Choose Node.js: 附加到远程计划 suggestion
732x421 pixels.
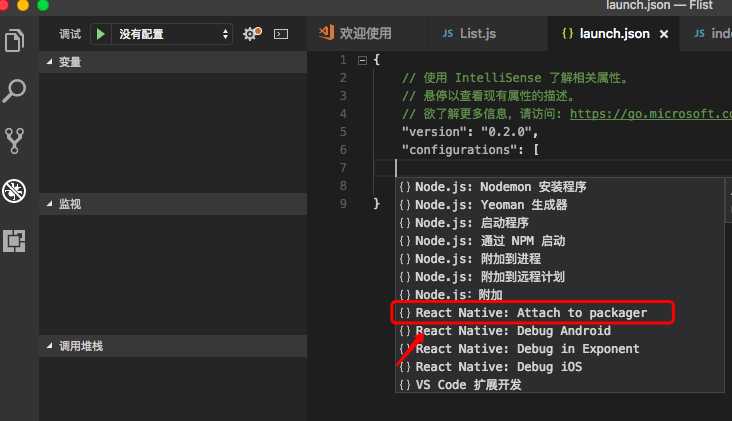(x=559, y=277)
